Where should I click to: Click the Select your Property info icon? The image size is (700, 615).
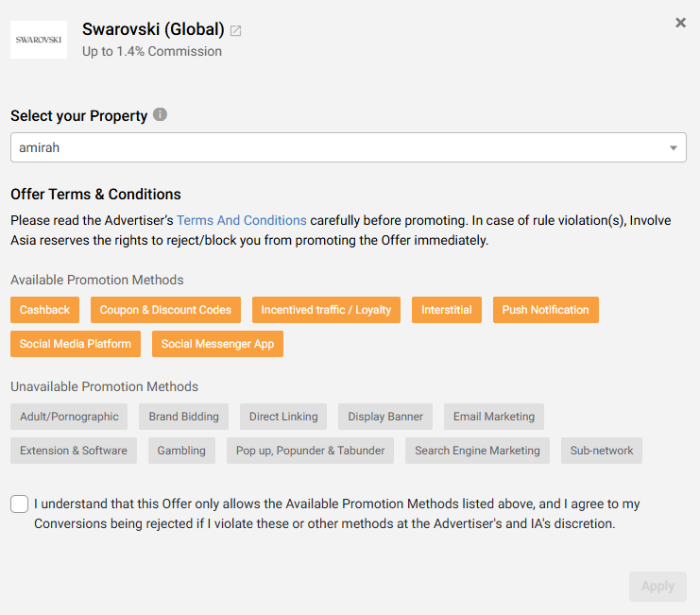[161, 115]
